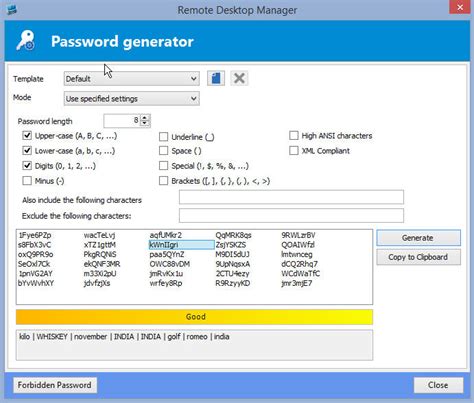
Task: Click the Remote Desktop Manager title bar icon
Action: pyautogui.click(x=12, y=10)
